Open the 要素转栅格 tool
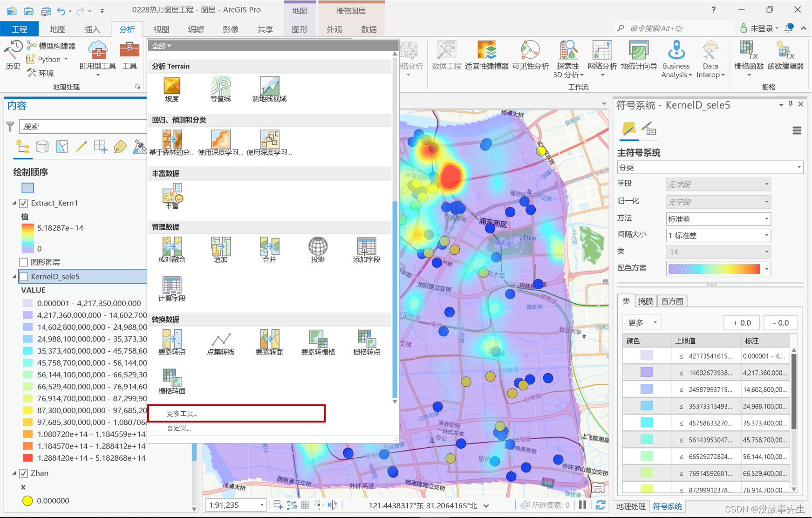 (318, 342)
